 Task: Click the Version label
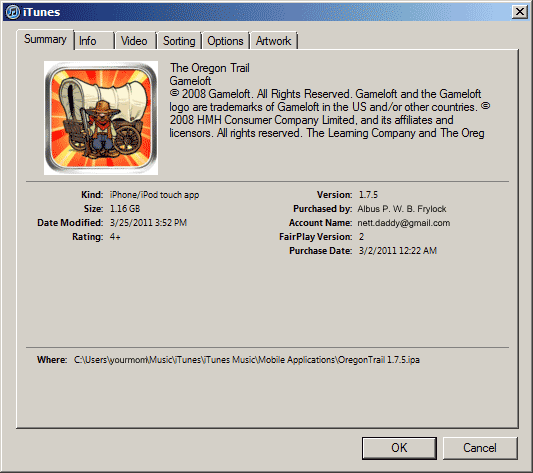[334, 195]
